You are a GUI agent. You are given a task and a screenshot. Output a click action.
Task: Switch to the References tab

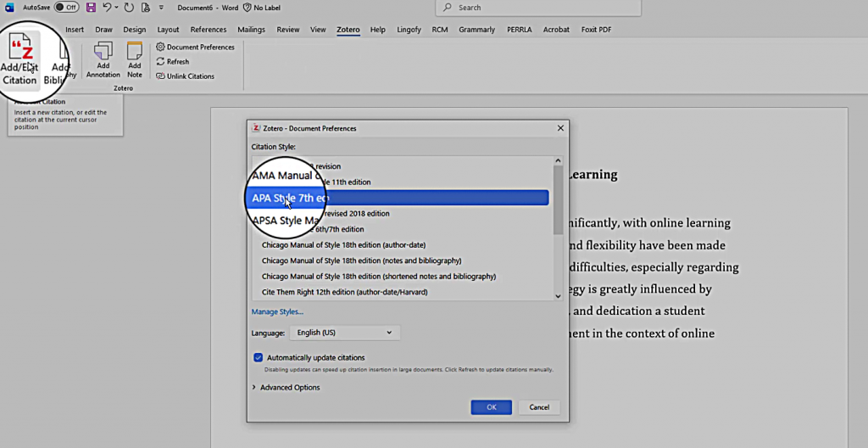point(208,30)
